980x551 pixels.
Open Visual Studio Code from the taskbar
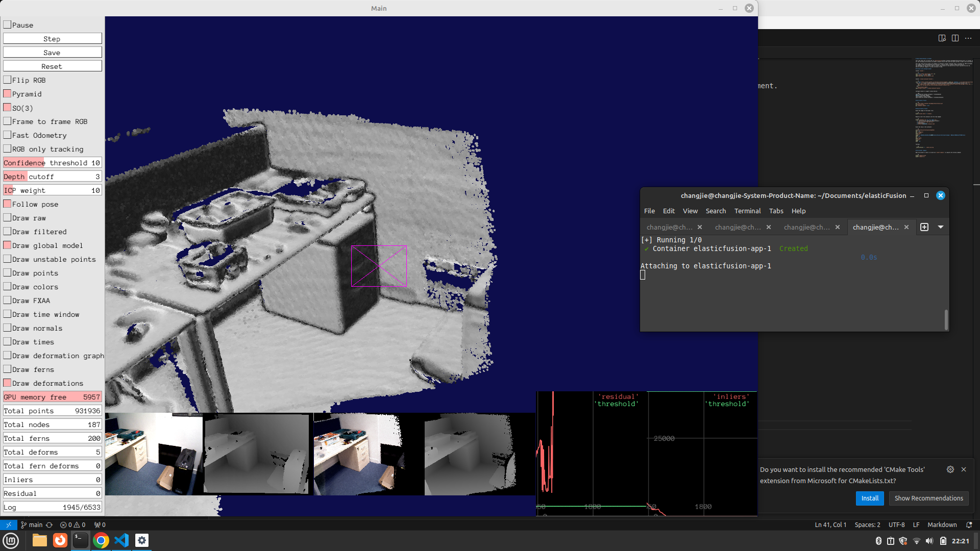[121, 540]
